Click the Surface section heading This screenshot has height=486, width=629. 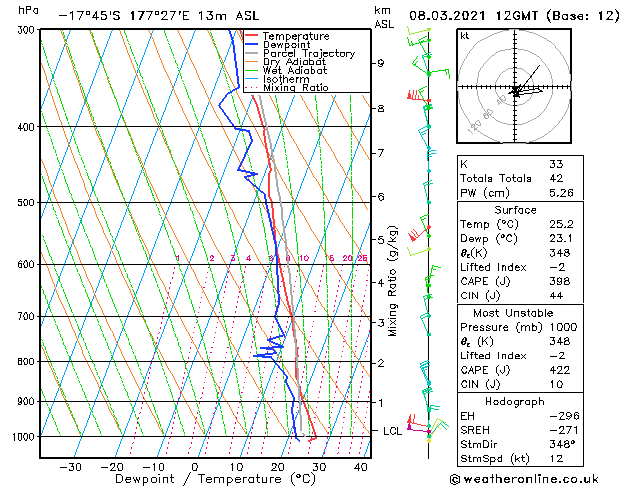(515, 210)
